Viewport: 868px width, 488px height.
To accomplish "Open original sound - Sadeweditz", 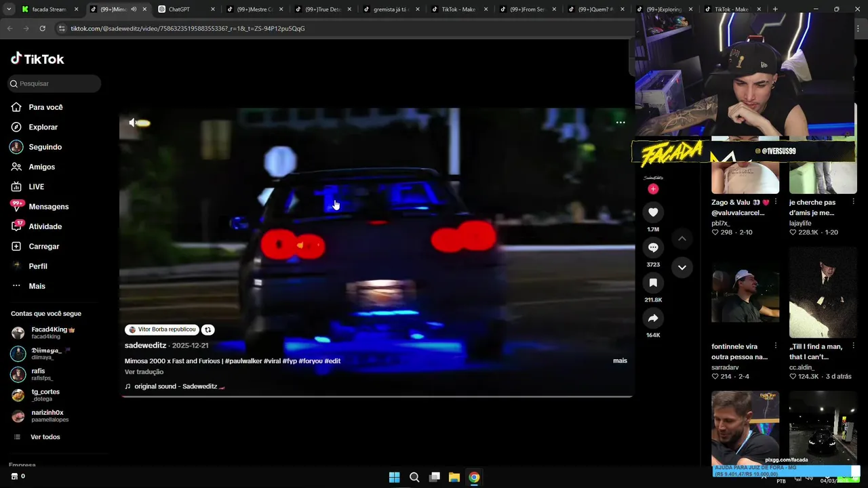I will click(175, 386).
